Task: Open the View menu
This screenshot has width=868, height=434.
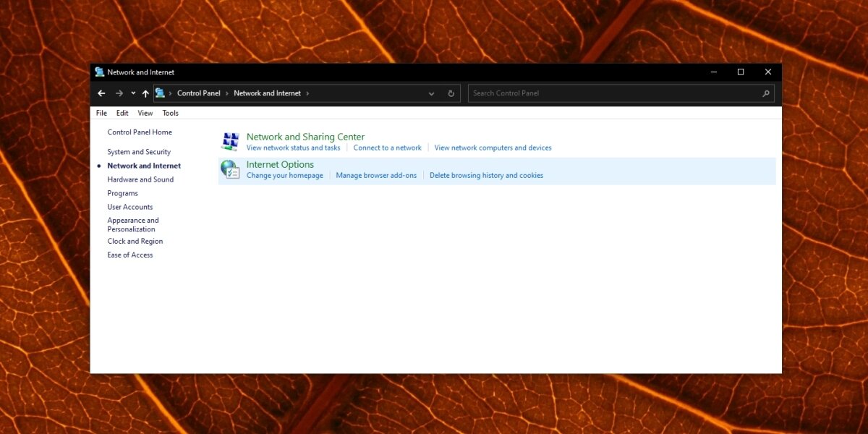Action: click(x=145, y=113)
